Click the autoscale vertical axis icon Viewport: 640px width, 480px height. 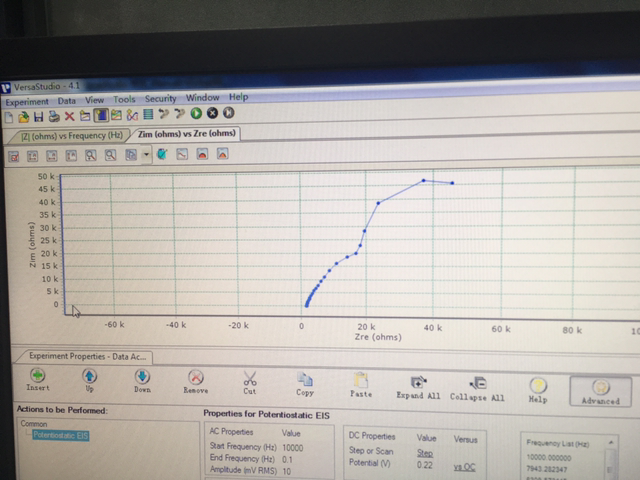point(71,156)
